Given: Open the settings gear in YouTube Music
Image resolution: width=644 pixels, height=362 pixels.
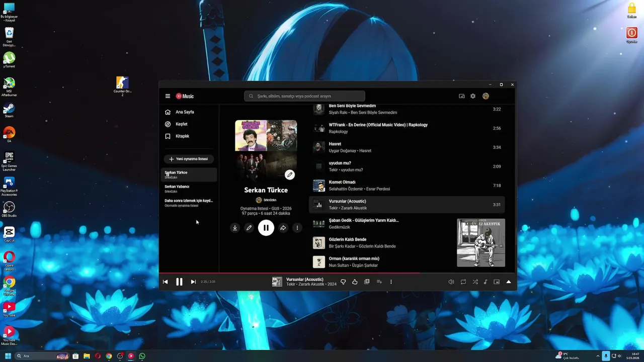Looking at the screenshot, I should [x=473, y=96].
